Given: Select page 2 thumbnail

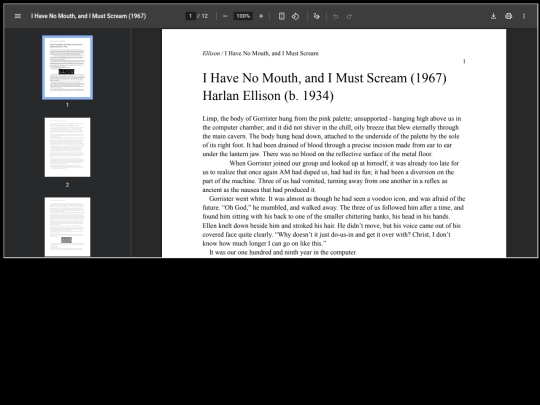Looking at the screenshot, I should [x=68, y=147].
